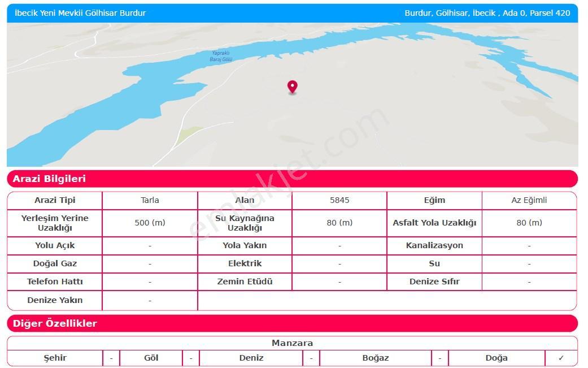This screenshot has width=588, height=368.
Task: Click the '5845' area value
Action: point(339,200)
